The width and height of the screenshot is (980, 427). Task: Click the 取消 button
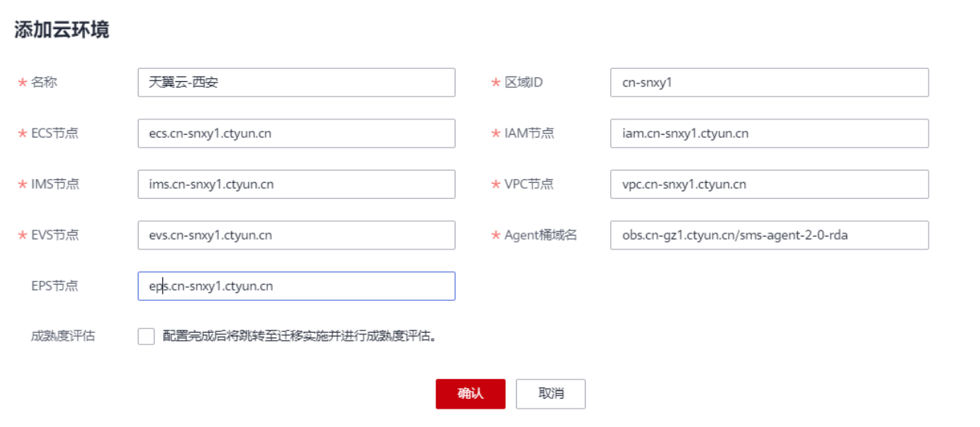pyautogui.click(x=550, y=394)
